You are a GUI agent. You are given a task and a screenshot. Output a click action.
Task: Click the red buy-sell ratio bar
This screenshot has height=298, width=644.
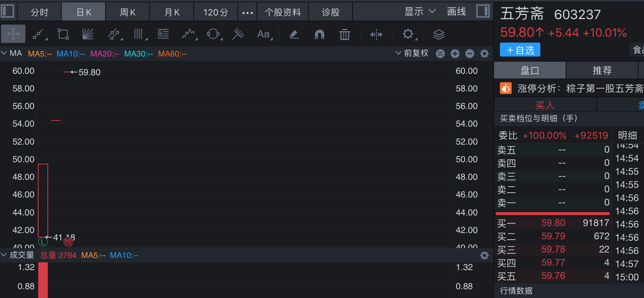(x=552, y=213)
